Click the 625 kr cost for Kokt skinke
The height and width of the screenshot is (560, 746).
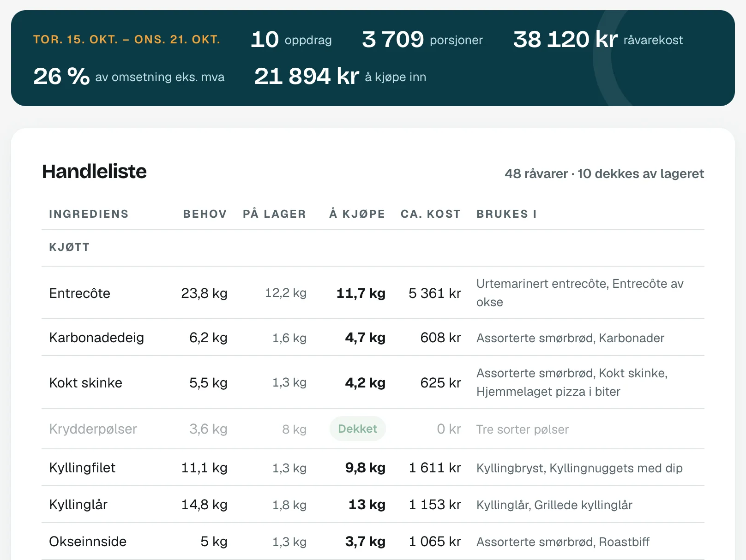click(x=441, y=383)
